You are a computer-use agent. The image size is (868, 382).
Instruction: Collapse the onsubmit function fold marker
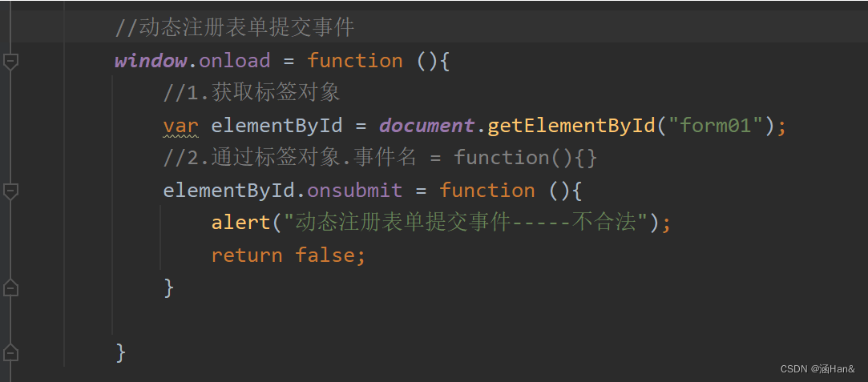[x=10, y=191]
